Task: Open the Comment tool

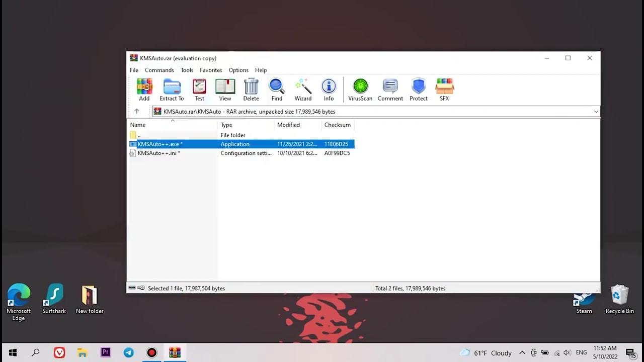Action: 390,90
